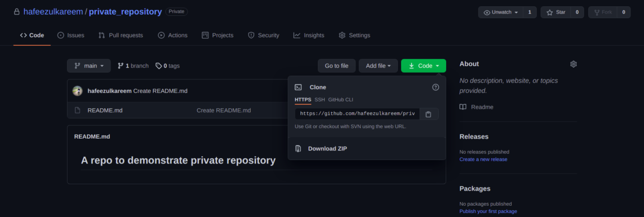Click the Private badge label

pos(176,11)
